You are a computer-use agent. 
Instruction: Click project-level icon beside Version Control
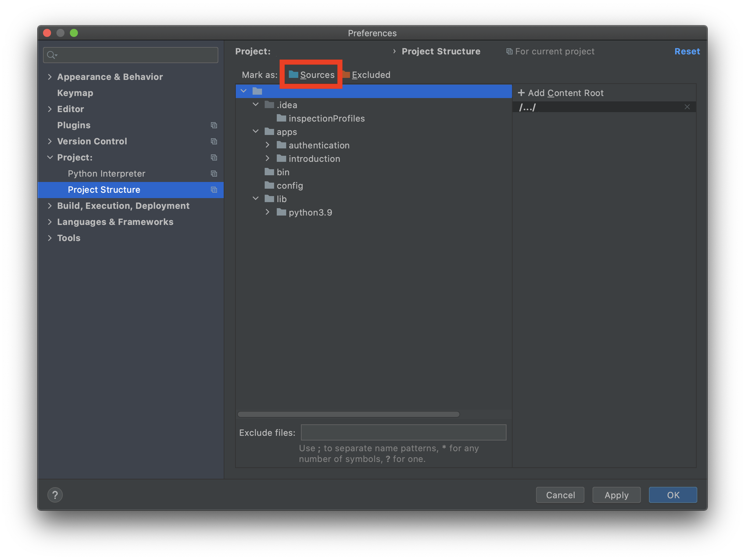tap(214, 141)
